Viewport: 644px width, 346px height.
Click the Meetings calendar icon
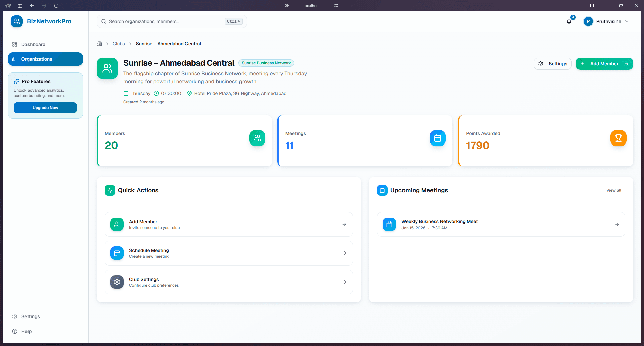click(x=437, y=138)
